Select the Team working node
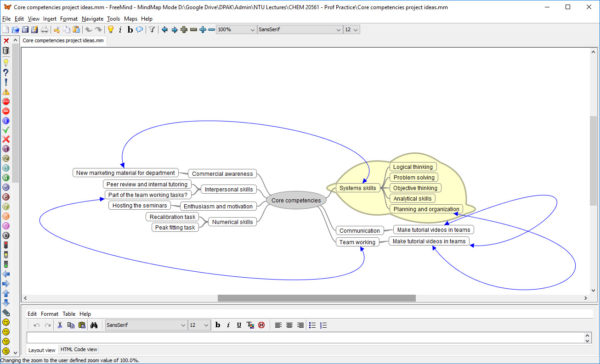The height and width of the screenshot is (364, 600). (x=357, y=242)
